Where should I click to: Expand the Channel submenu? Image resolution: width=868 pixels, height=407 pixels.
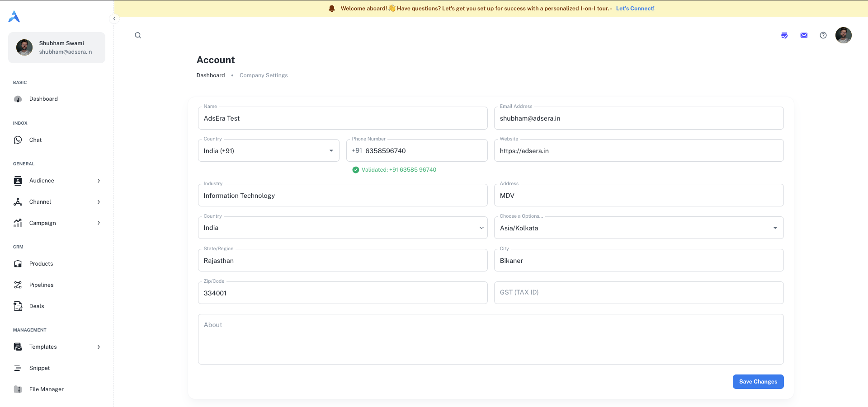(99, 202)
